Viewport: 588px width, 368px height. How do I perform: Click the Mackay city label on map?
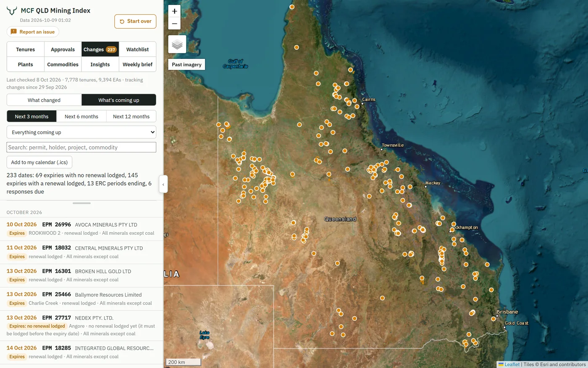[433, 183]
